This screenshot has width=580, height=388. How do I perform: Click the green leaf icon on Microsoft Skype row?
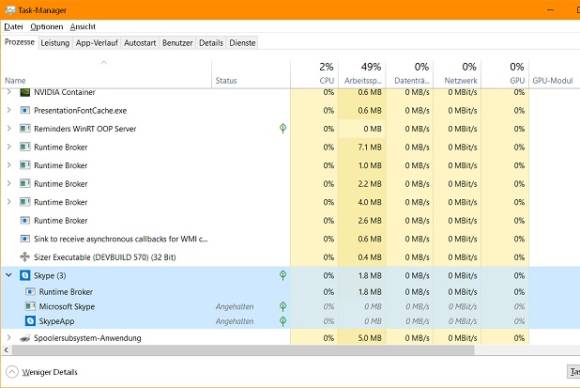click(283, 306)
